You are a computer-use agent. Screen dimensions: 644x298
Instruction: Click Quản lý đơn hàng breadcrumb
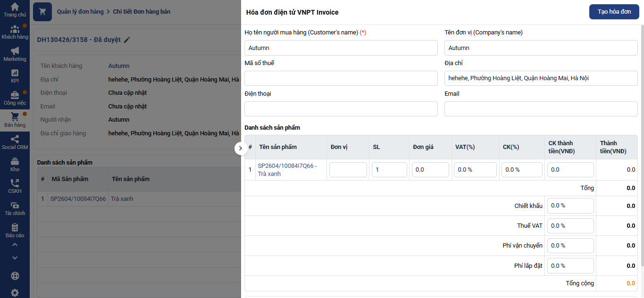coord(80,11)
